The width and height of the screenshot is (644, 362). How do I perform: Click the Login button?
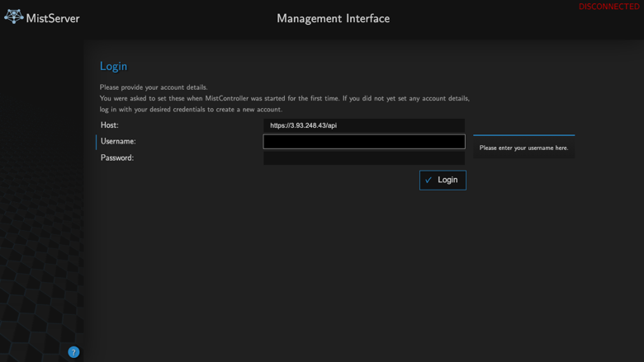443,180
